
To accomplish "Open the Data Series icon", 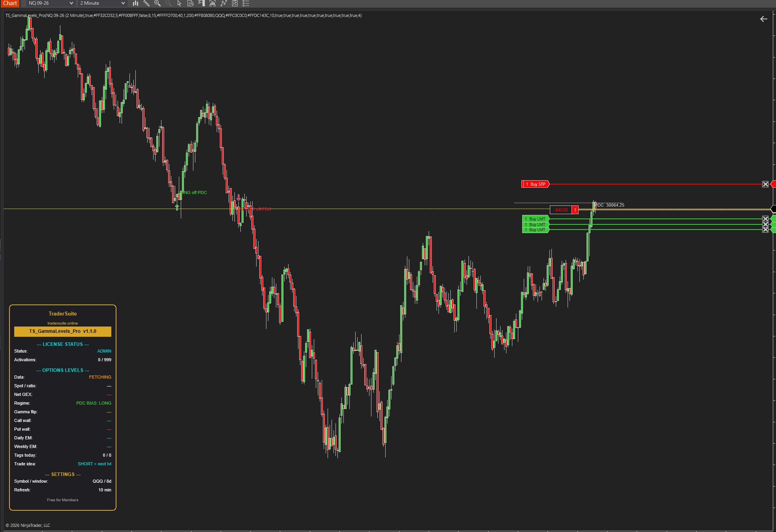I will (x=213, y=4).
